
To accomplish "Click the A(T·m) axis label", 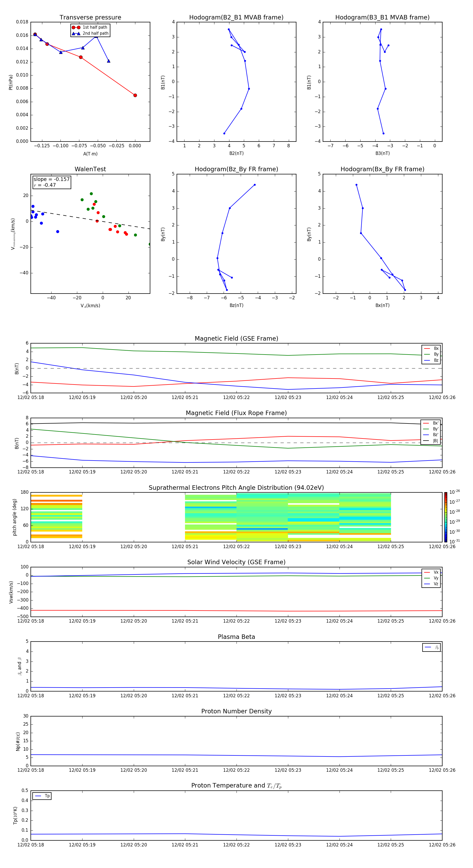I will (90, 154).
